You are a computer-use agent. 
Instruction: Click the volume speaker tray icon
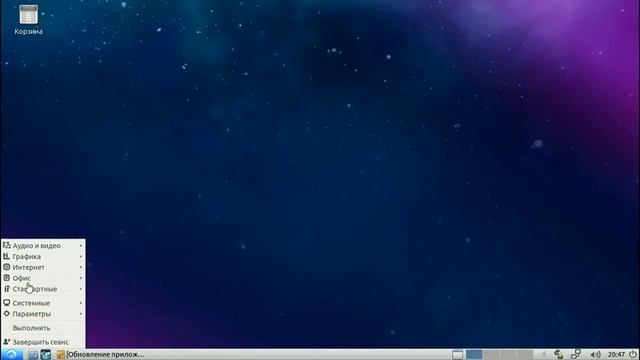tap(596, 355)
